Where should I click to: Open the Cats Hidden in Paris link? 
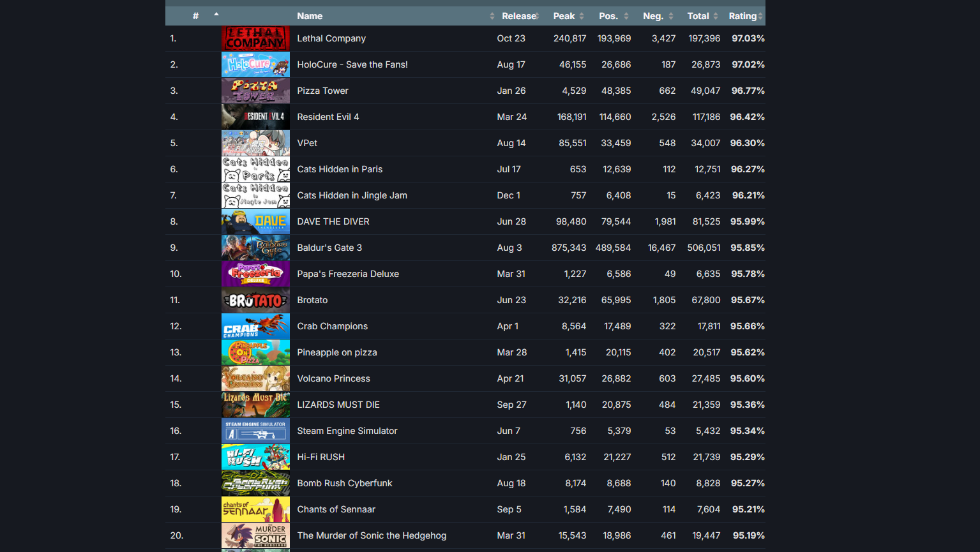340,169
